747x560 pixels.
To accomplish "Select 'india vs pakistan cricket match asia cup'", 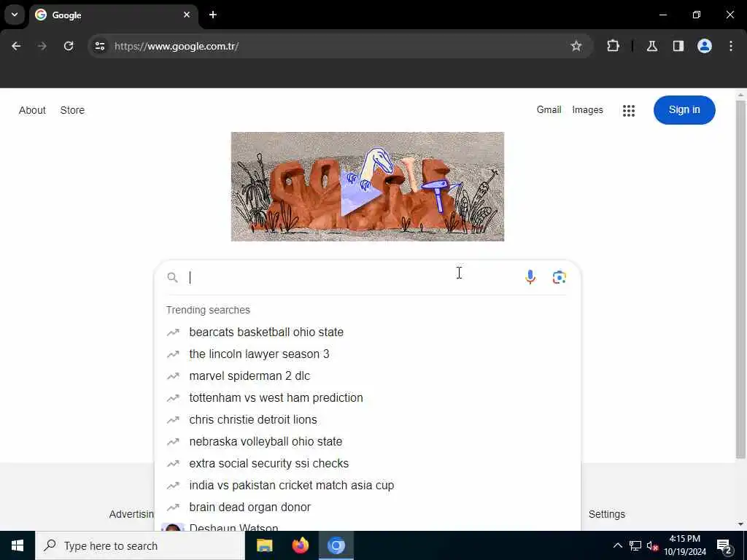I will tap(368, 485).
